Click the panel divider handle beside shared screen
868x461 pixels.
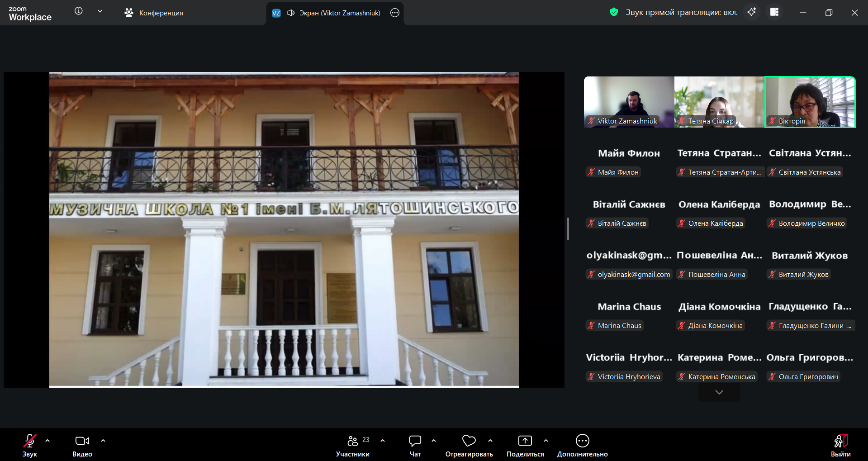[568, 229]
